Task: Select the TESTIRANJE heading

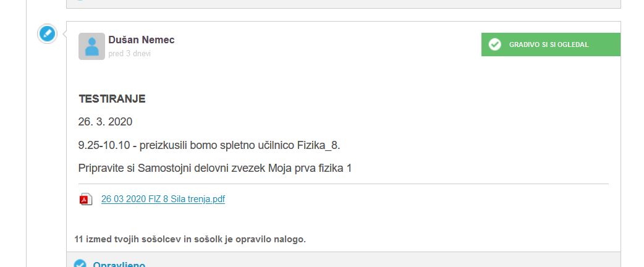Action: 112,99
